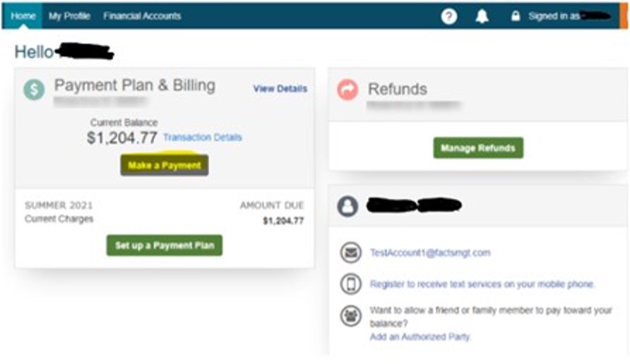Image resolution: width=630 pixels, height=364 pixels.
Task: Click the Add an Authorized Party link
Action: click(x=420, y=336)
